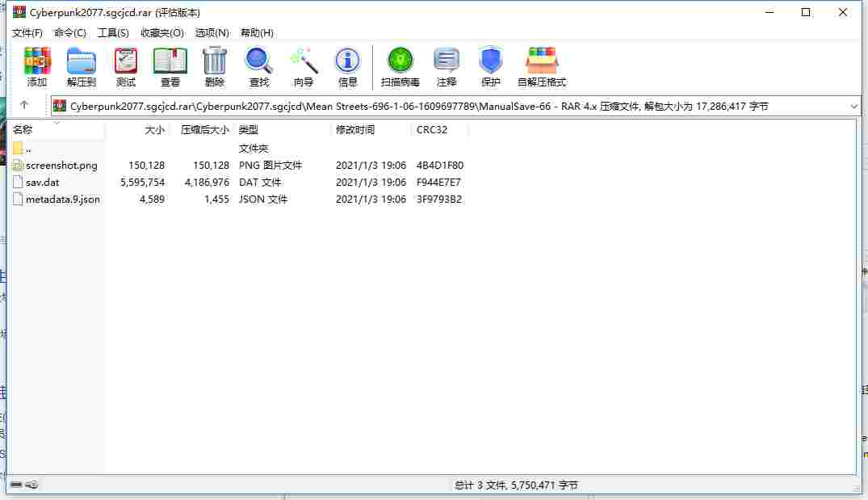The image size is (868, 500).
Task: Click CRC32 value 4B4D1F80
Action: (x=439, y=165)
